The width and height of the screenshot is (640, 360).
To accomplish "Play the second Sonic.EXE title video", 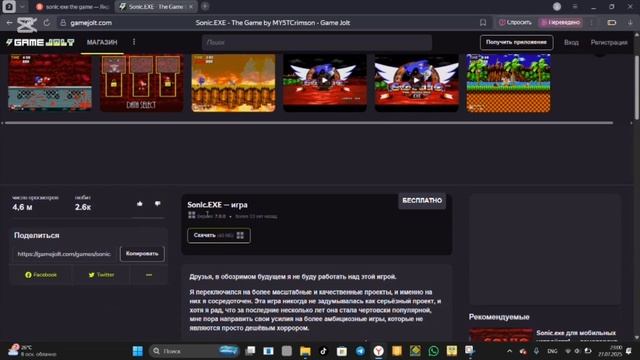I will [x=417, y=81].
